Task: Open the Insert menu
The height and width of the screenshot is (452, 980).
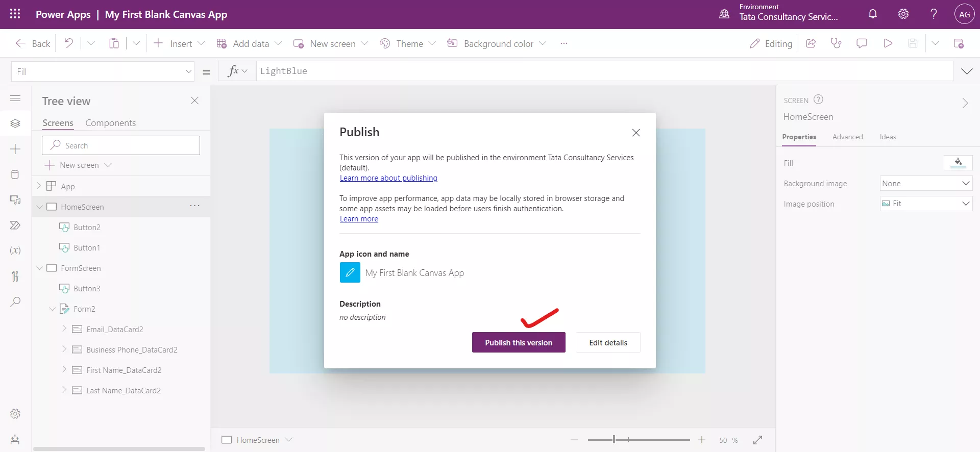Action: pyautogui.click(x=179, y=43)
